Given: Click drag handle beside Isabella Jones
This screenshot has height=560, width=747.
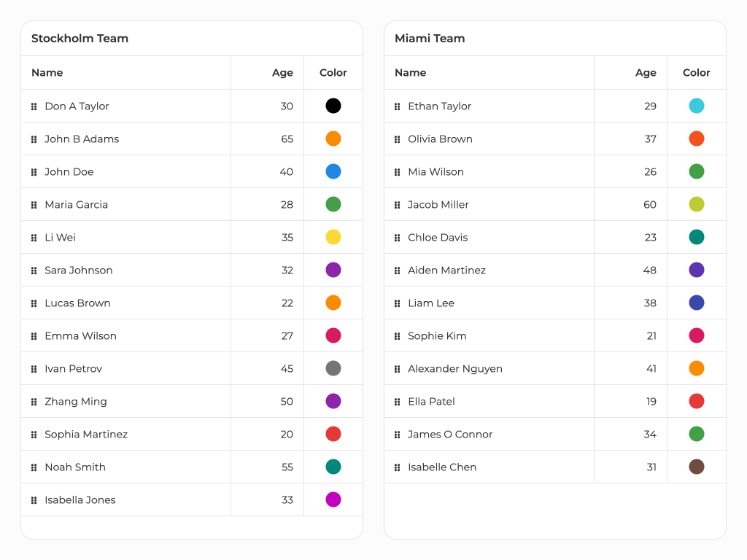Looking at the screenshot, I should [34, 500].
